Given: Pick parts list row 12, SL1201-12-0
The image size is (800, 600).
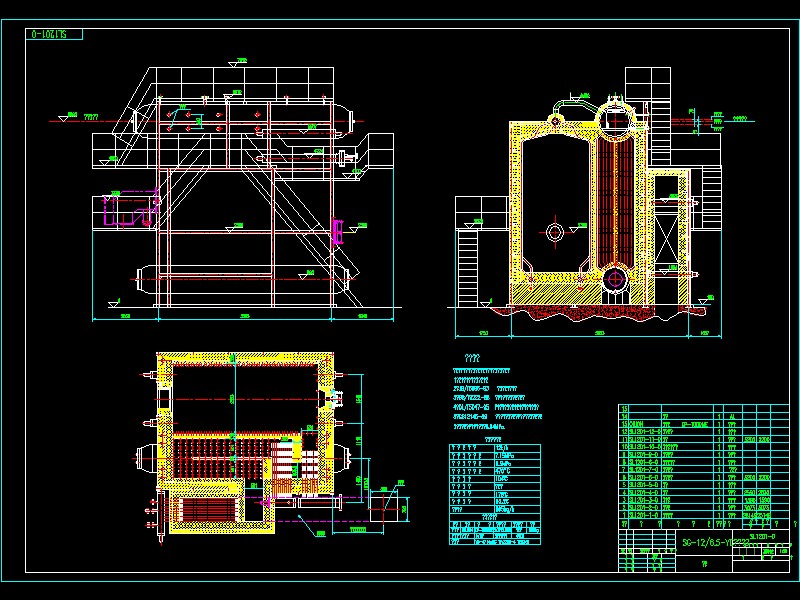Looking at the screenshot, I should click(x=704, y=432).
